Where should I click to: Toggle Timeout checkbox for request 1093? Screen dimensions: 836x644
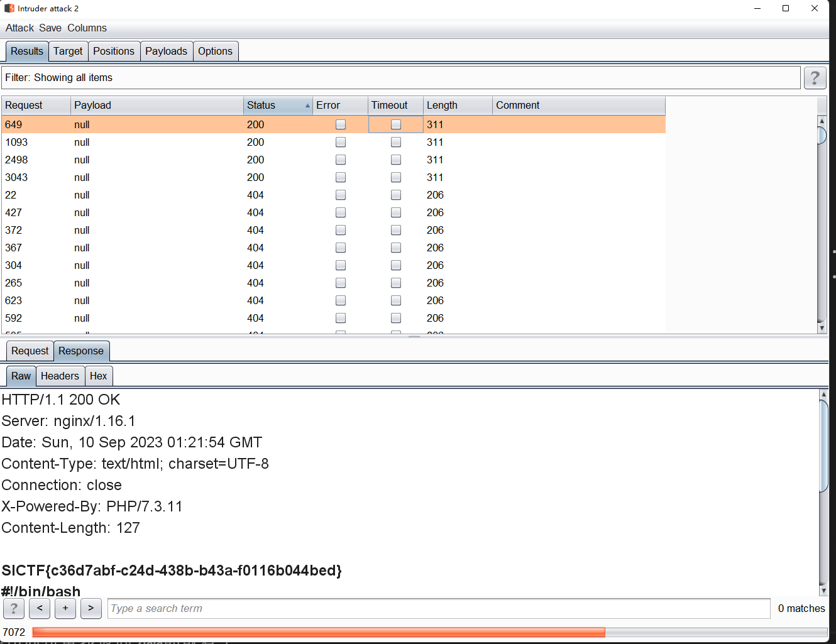pos(396,142)
